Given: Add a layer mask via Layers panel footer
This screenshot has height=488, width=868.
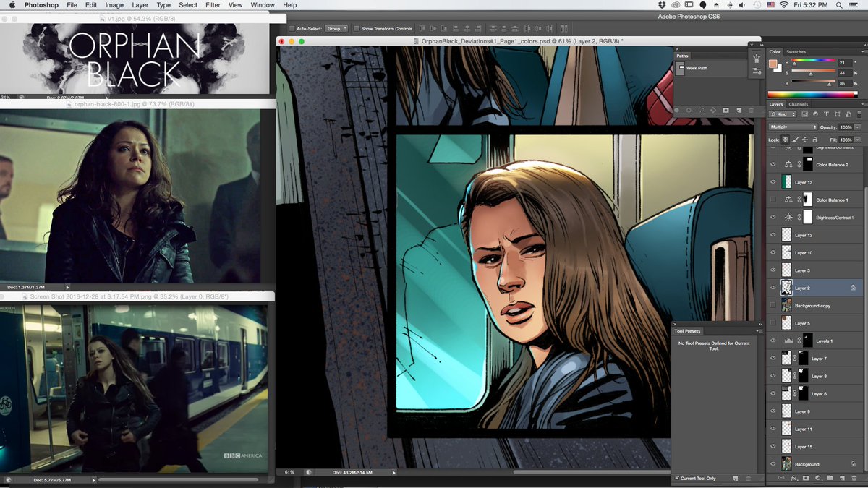Looking at the screenshot, I should tap(806, 478).
